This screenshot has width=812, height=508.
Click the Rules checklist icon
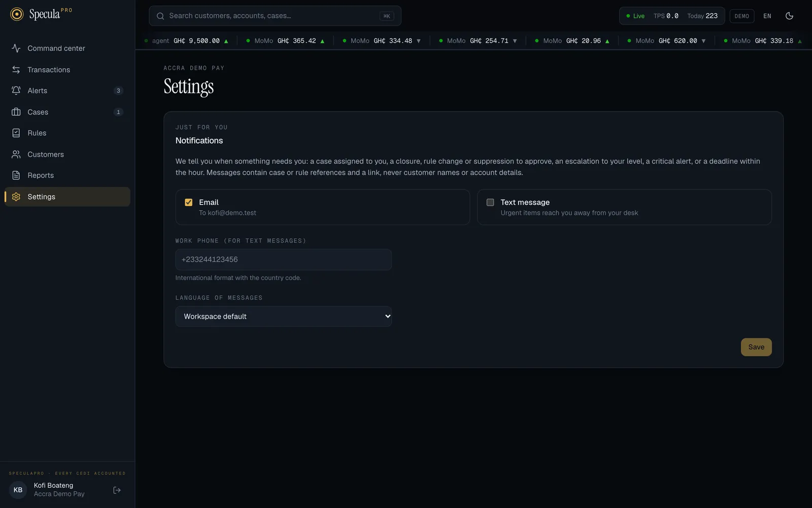(16, 133)
